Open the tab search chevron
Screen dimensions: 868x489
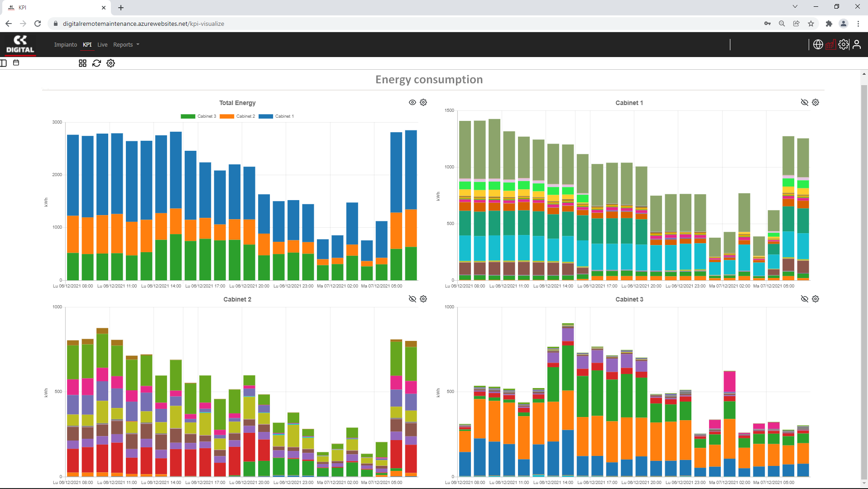pyautogui.click(x=795, y=7)
